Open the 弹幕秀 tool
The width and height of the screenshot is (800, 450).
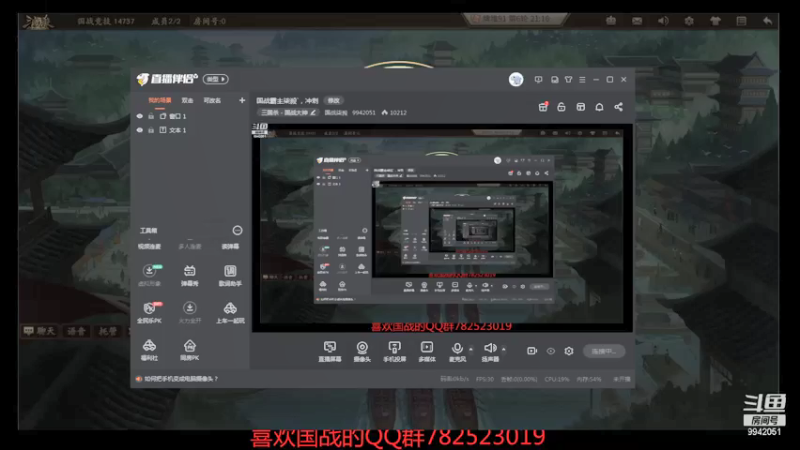coord(189,275)
